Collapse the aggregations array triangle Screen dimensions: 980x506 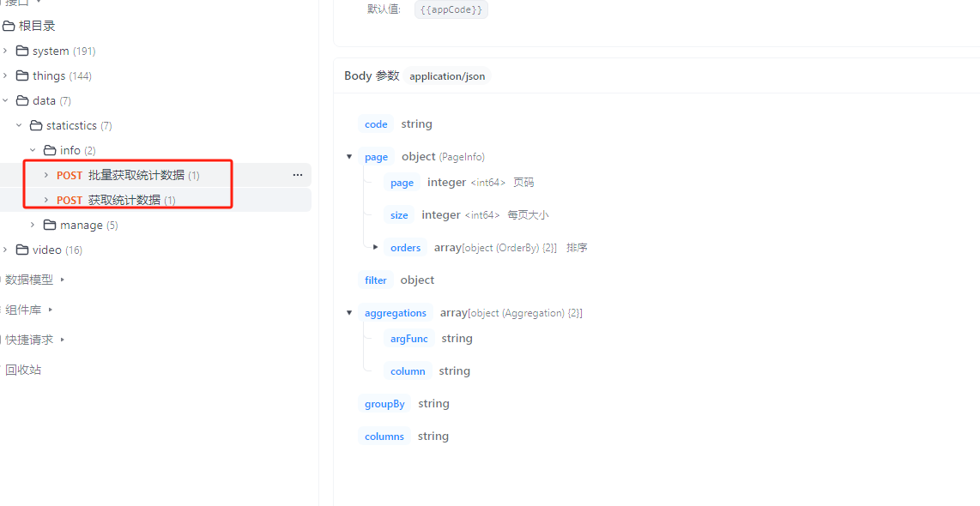pyautogui.click(x=349, y=313)
